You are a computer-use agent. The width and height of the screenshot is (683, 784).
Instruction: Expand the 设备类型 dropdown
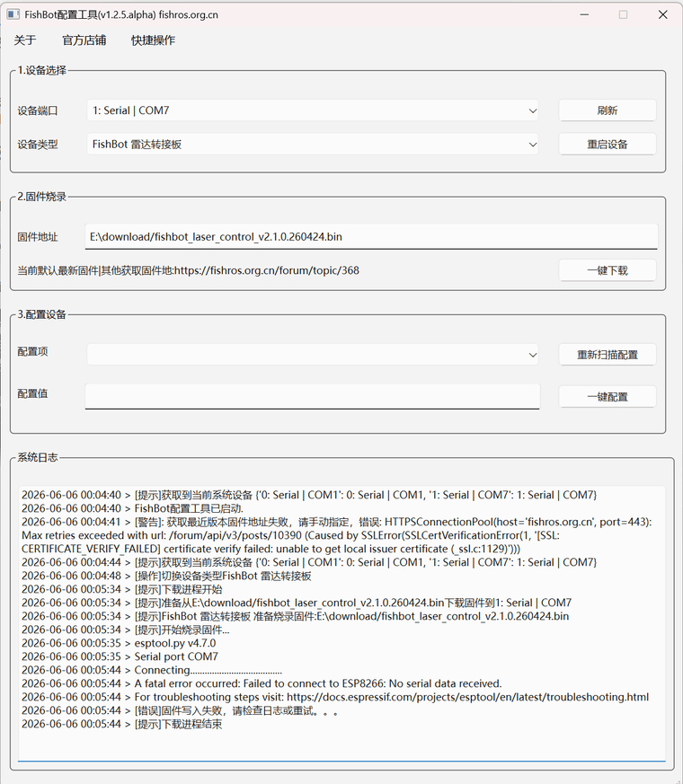tap(313, 145)
